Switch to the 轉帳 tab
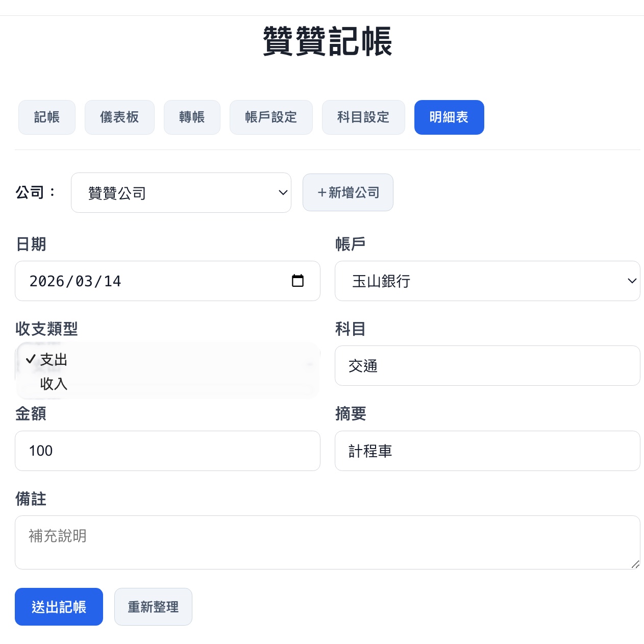Viewport: 644px width, 644px height. [x=192, y=117]
